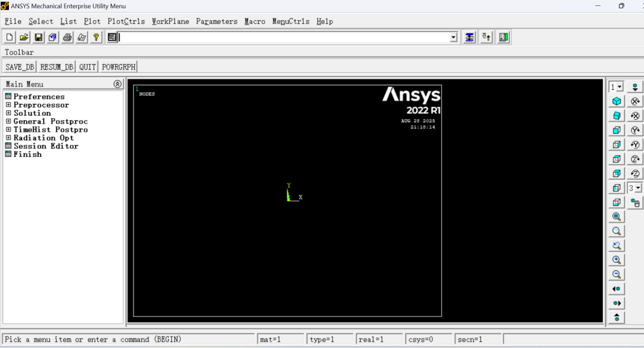Select Finish in the Main Menu
644x348 pixels.
(27, 154)
